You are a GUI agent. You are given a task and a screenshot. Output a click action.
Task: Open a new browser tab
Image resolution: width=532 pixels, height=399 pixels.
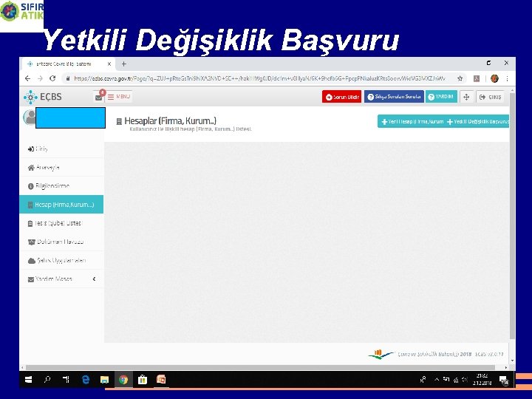pyautogui.click(x=124, y=64)
